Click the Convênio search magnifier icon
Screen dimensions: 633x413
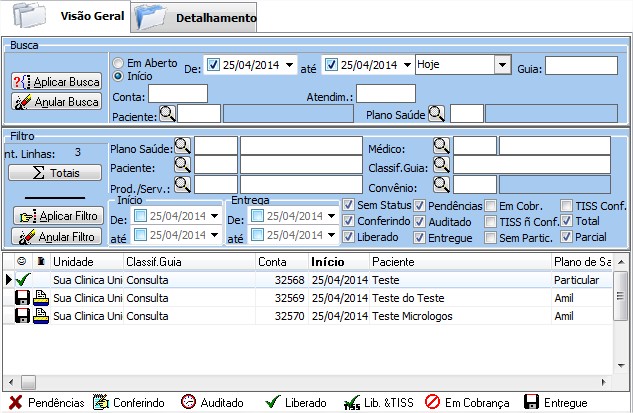click(441, 184)
